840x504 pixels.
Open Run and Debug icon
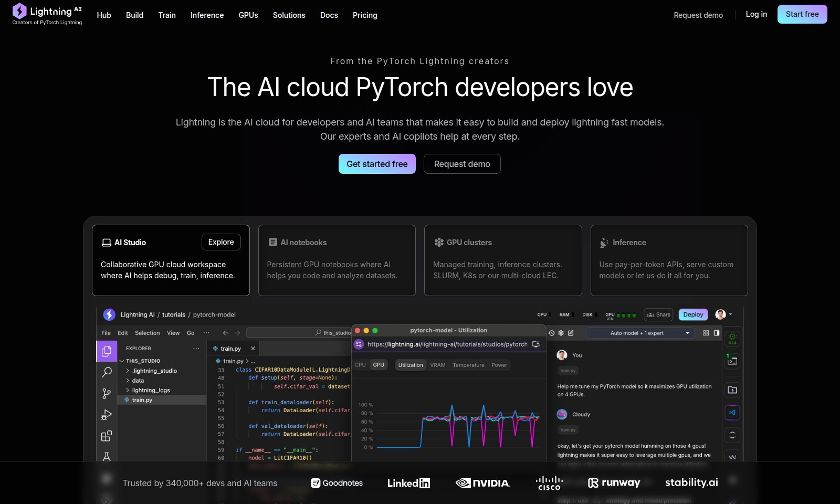point(107,415)
